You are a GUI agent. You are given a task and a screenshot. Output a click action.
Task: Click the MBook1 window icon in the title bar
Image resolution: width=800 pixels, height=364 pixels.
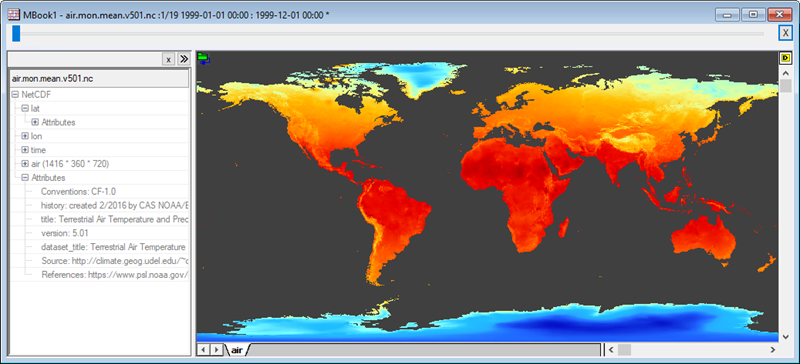click(13, 15)
